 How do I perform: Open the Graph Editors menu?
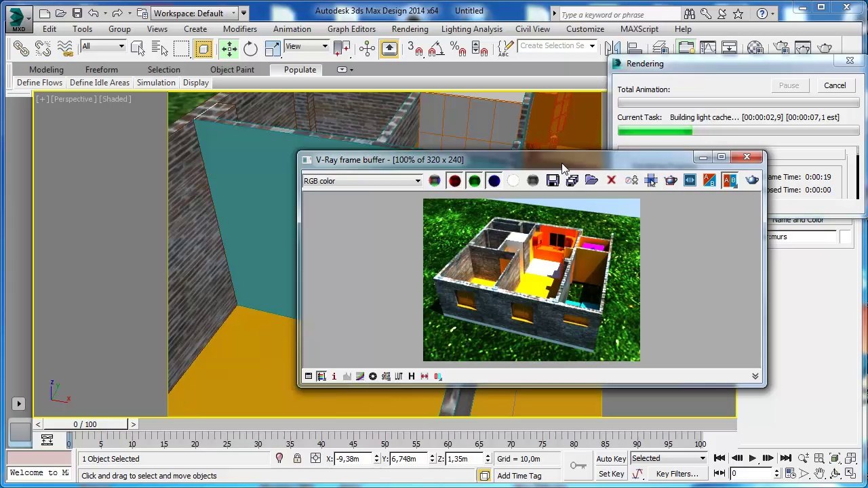351,29
